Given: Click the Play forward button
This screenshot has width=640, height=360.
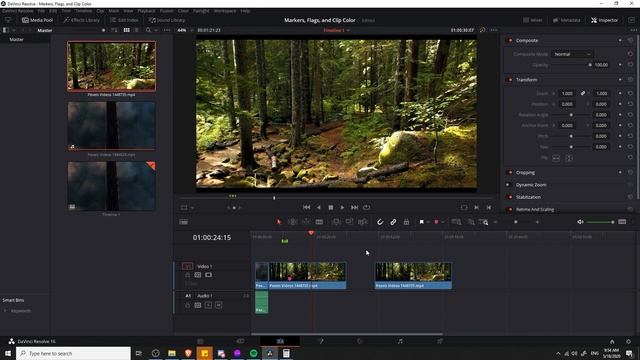Looking at the screenshot, I should (342, 207).
